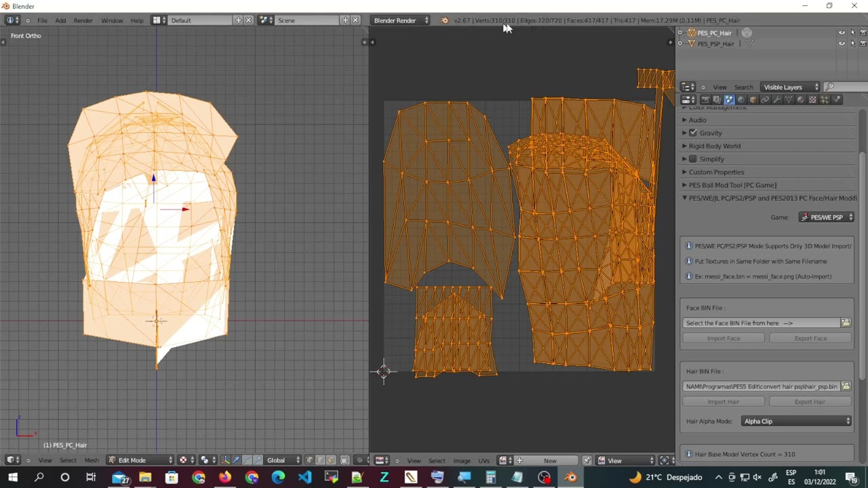Add a new screen layout
This screenshot has width=868, height=488.
(238, 20)
